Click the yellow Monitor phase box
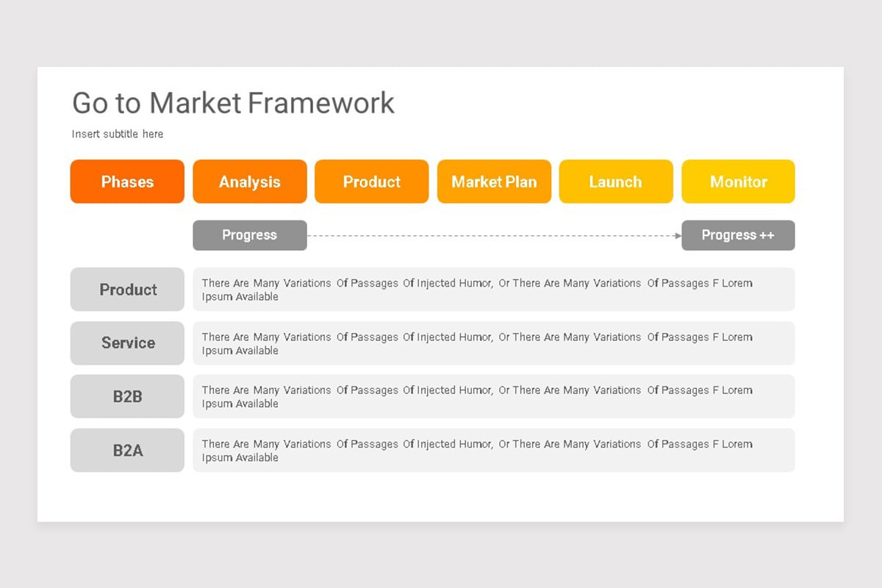882x588 pixels. pyautogui.click(x=738, y=182)
